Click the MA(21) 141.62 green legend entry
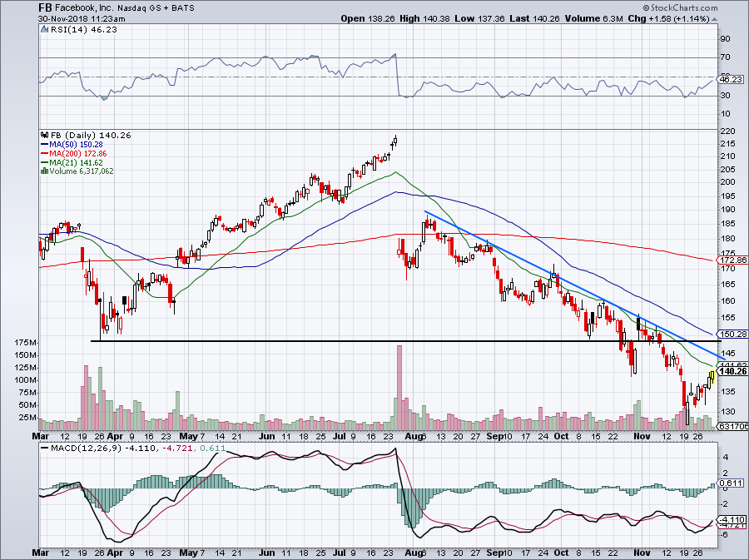Image resolution: width=749 pixels, height=560 pixels. (72, 163)
